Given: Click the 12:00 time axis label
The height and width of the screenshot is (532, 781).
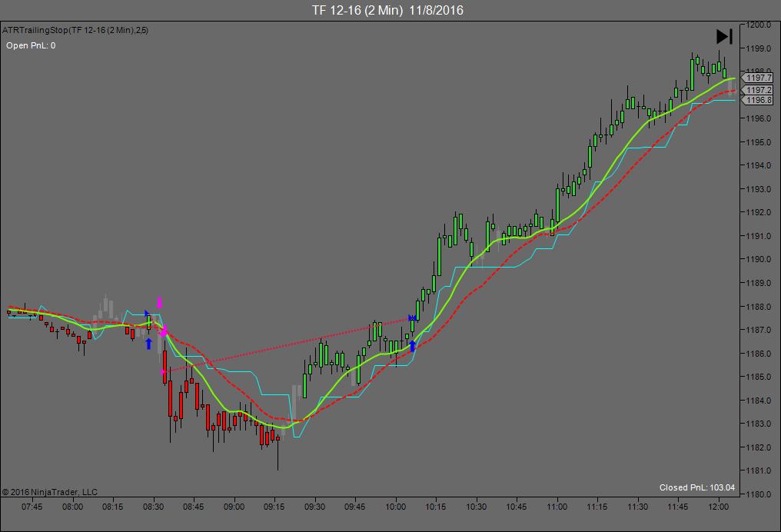Looking at the screenshot, I should coord(718,507).
